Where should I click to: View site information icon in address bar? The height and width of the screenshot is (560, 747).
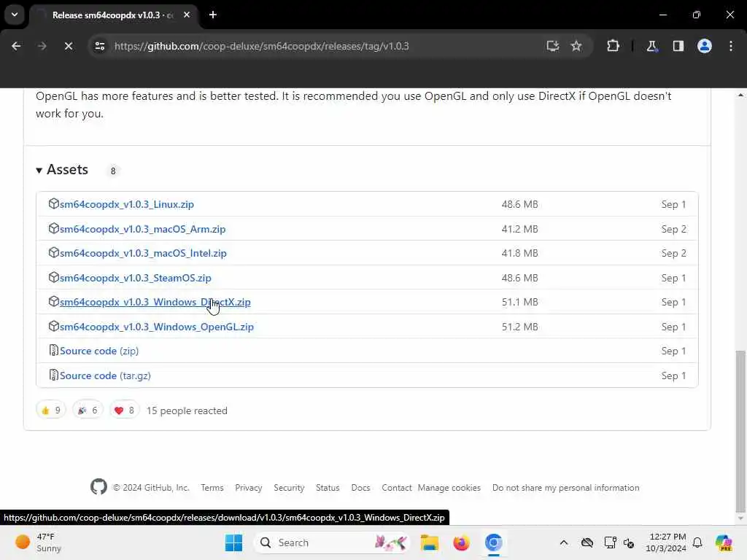99,46
